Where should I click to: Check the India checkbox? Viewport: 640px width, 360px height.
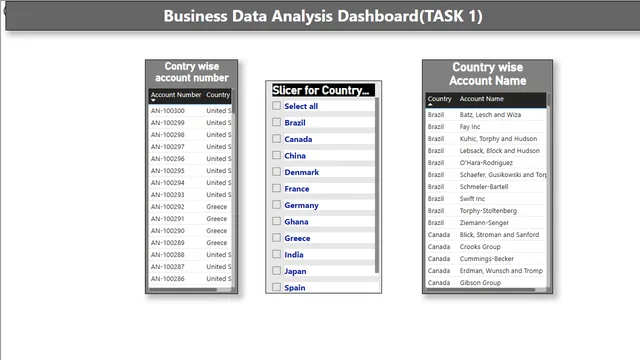pos(277,254)
